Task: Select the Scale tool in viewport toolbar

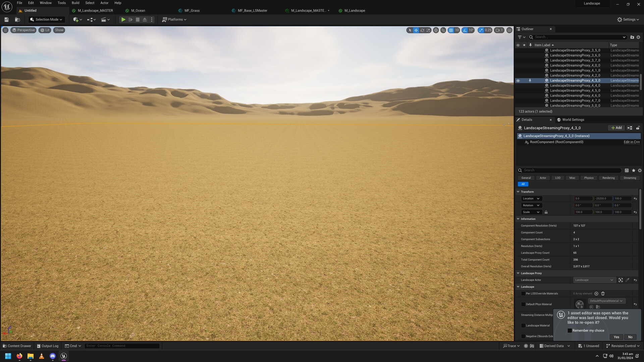Action: tap(428, 30)
